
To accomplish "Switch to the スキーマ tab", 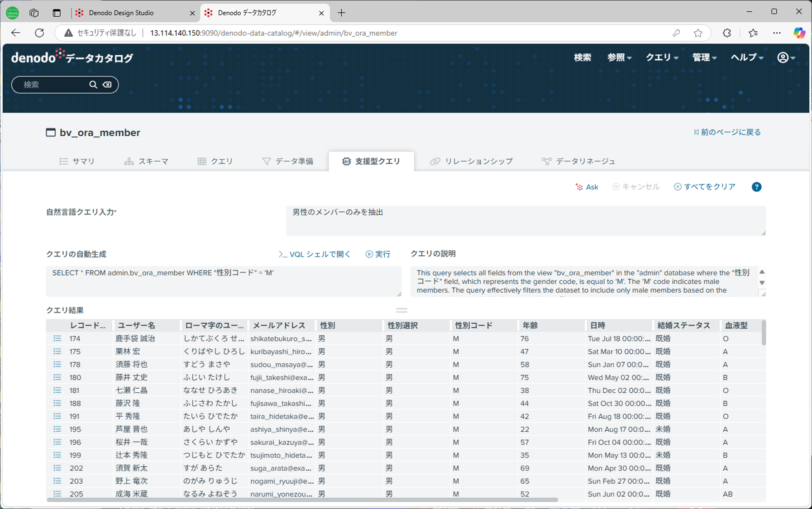I will click(147, 161).
